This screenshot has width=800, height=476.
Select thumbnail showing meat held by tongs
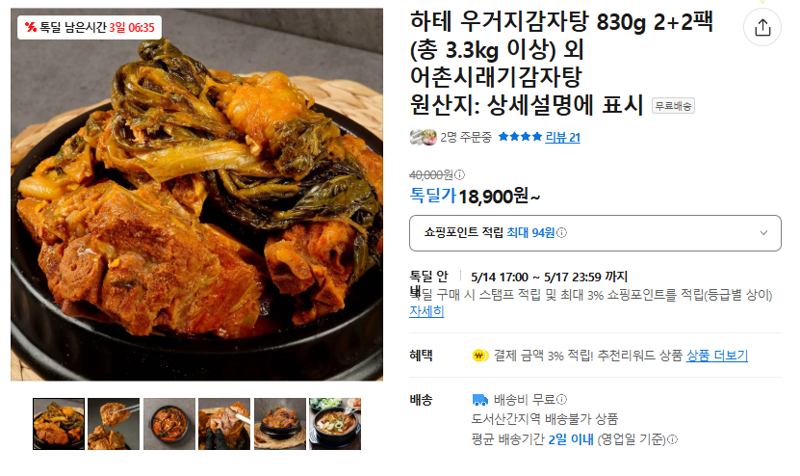pos(113,424)
